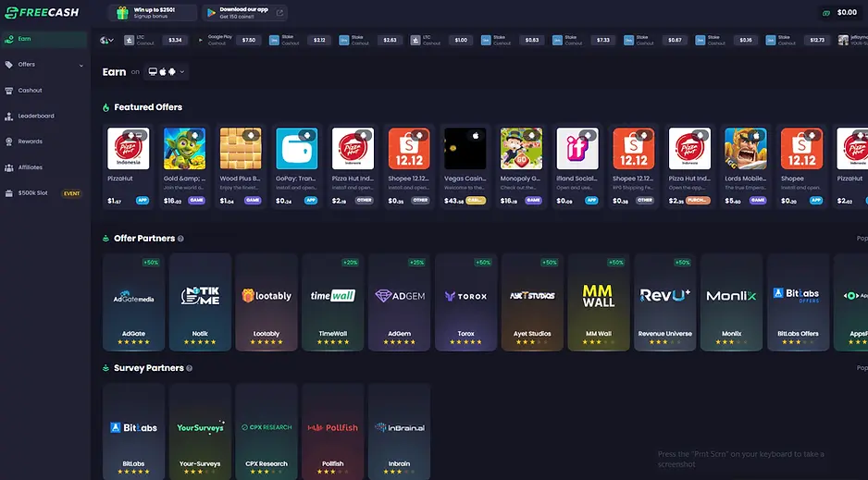
Task: Click the Survey Partners heading
Action: click(148, 368)
